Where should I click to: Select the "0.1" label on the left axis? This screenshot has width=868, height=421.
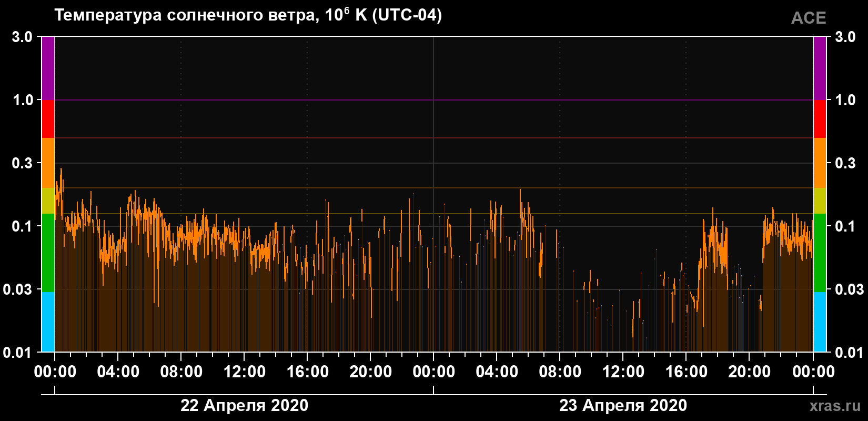(x=22, y=226)
